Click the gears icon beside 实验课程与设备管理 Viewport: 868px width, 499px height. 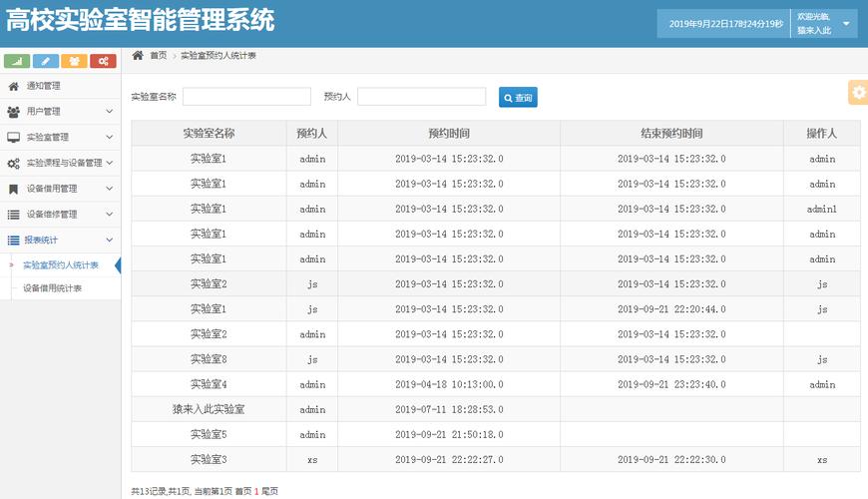pyautogui.click(x=13, y=164)
